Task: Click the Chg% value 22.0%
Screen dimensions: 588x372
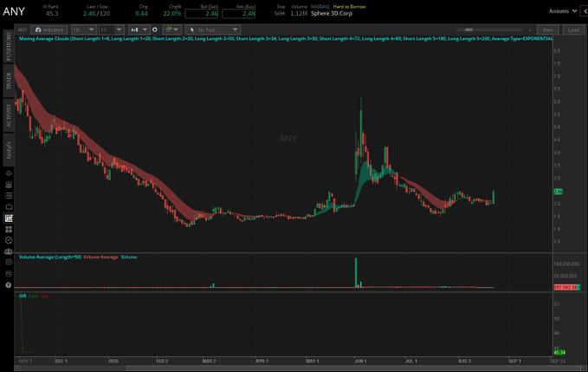Action: [172, 14]
